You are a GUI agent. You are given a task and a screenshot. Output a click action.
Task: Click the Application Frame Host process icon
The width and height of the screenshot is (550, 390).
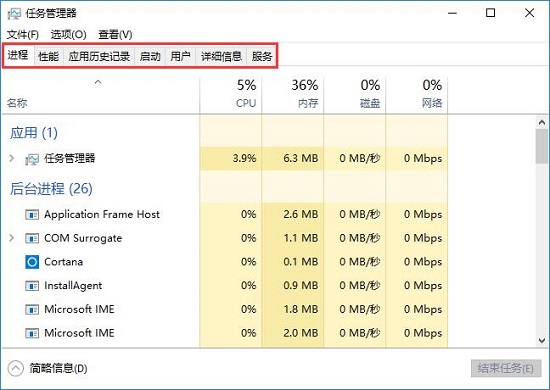(32, 214)
